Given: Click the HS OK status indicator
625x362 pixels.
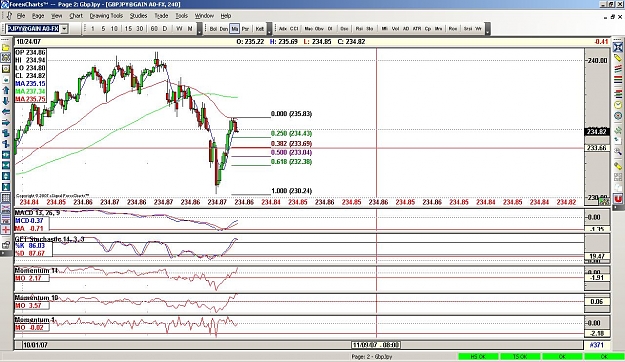Looking at the screenshot, I should [478, 357].
